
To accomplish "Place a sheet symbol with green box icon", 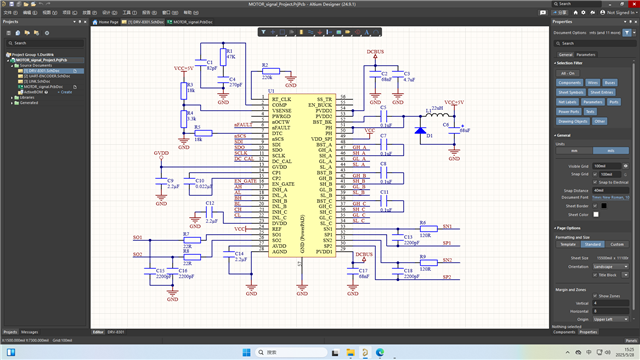I will (x=339, y=32).
